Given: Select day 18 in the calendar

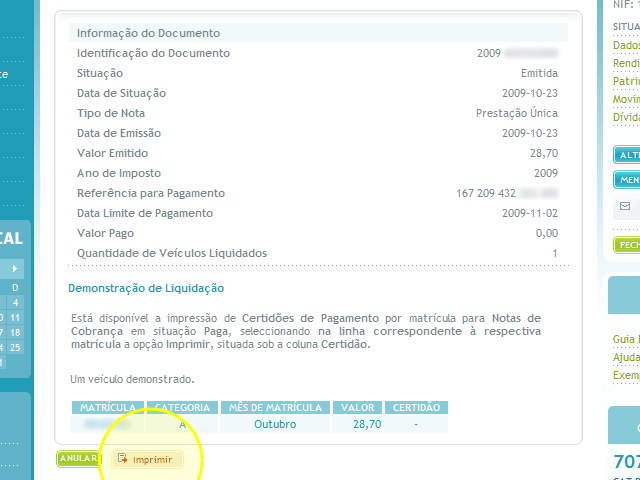Looking at the screenshot, I should pyautogui.click(x=15, y=333).
